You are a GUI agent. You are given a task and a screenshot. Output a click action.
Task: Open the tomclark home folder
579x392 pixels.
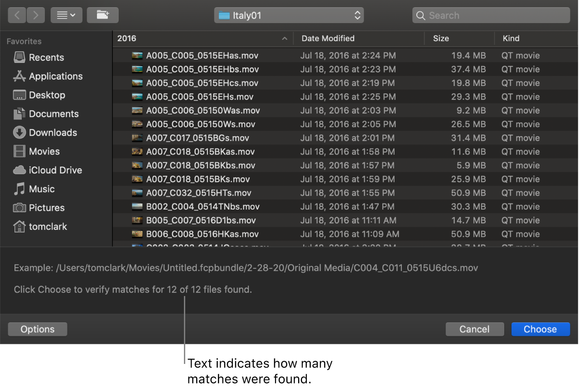(x=47, y=226)
